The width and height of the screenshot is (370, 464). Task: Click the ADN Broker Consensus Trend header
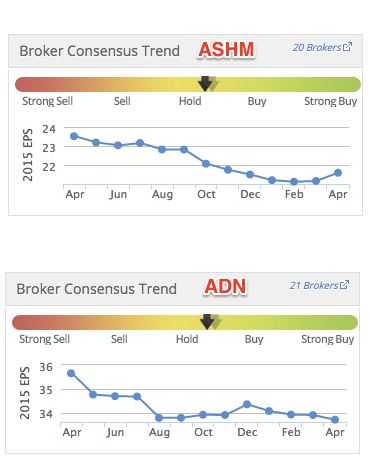[96, 289]
